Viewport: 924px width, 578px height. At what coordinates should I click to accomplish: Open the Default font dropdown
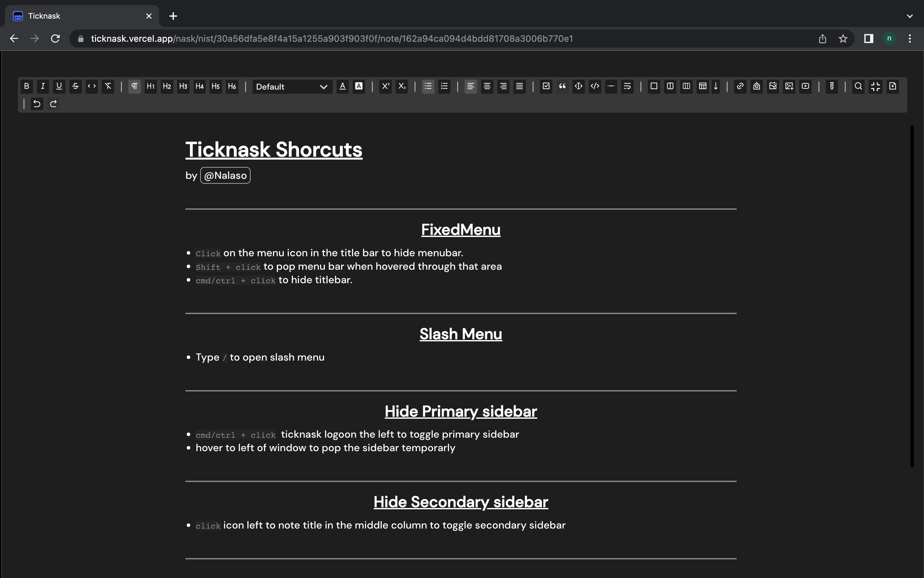pyautogui.click(x=292, y=87)
